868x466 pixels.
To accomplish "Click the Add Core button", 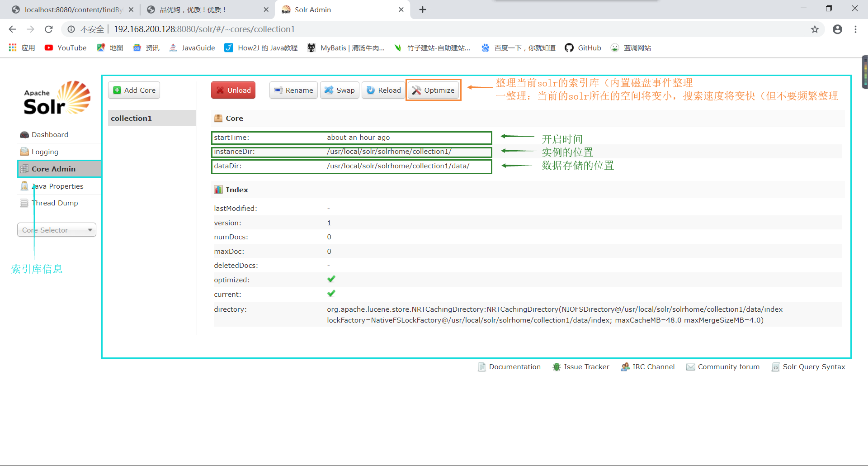I will point(134,90).
